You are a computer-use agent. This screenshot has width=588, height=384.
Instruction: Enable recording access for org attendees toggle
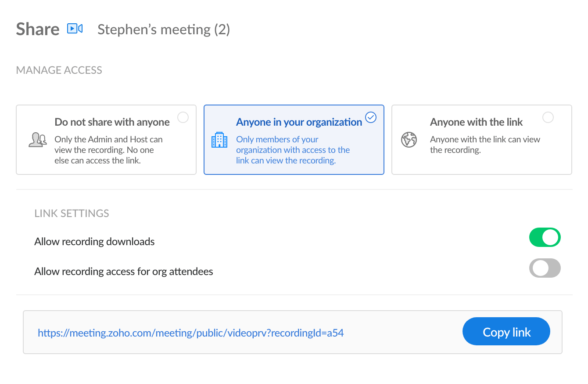[x=545, y=268]
